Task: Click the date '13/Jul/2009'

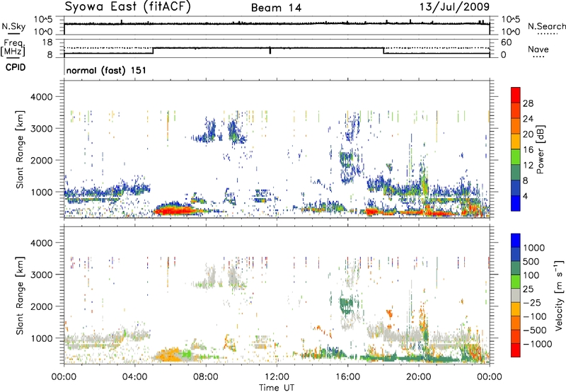Action: 454,7
